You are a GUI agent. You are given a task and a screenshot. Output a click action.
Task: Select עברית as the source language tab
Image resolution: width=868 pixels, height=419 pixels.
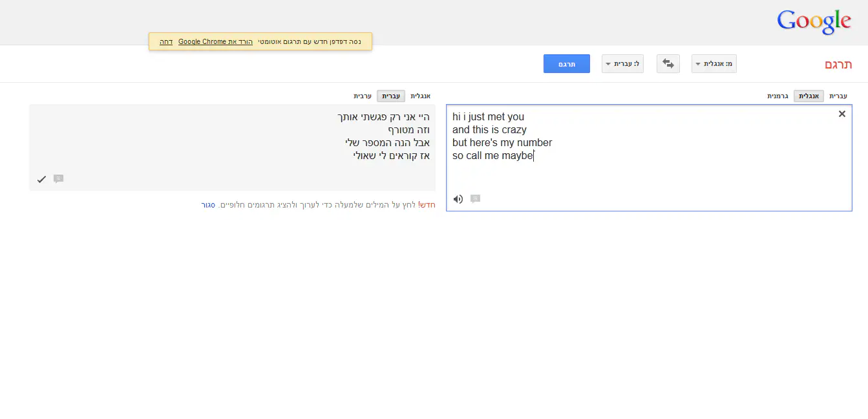[x=838, y=96]
